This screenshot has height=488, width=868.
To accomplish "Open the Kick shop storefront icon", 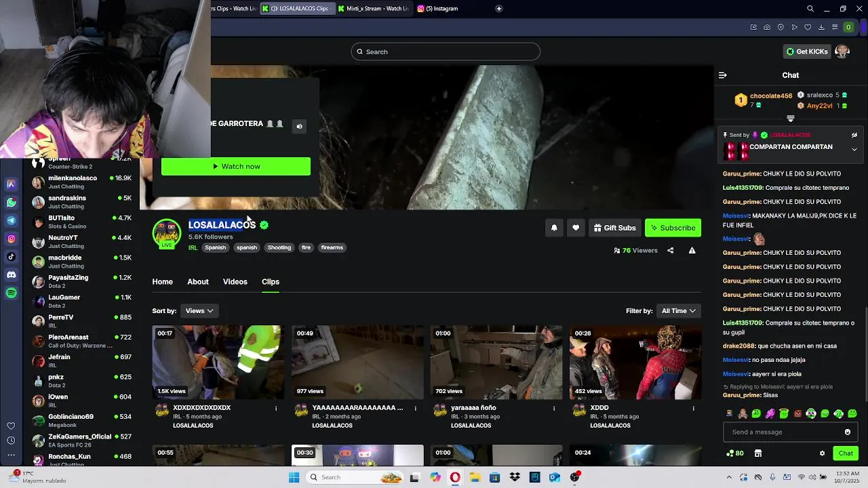I will [x=758, y=453].
